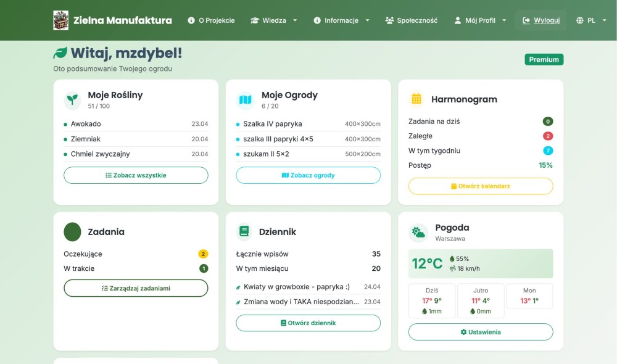Click the Łącznie wpisów count 35
Image resolution: width=617 pixels, height=364 pixels.
(376, 254)
